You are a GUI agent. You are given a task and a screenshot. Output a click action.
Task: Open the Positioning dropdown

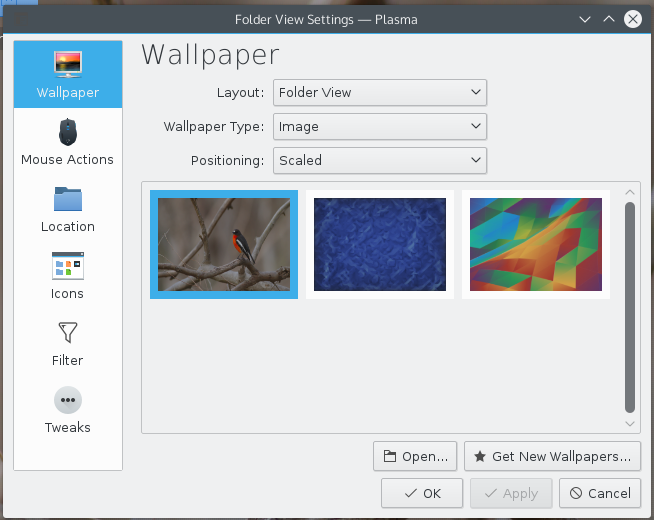click(380, 160)
